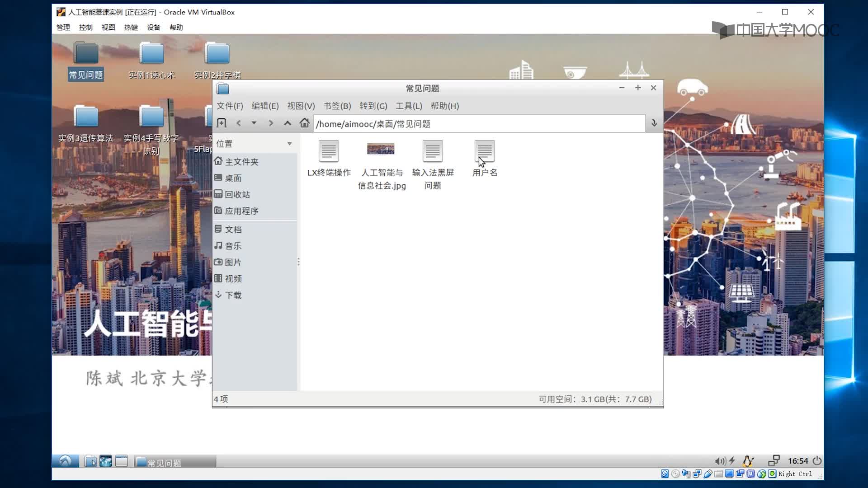This screenshot has width=868, height=488.
Task: Jump to the home folder toolbar icon
Action: tap(304, 123)
